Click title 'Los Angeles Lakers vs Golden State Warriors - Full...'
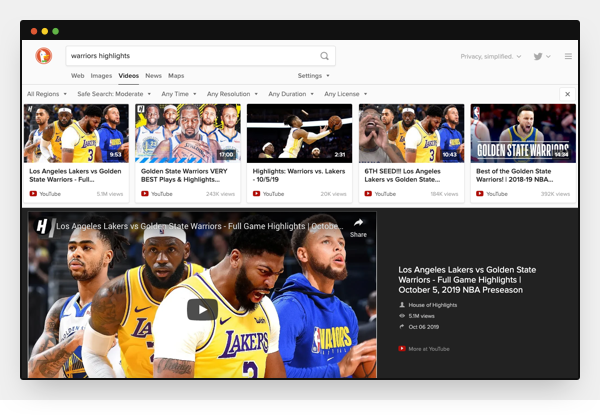600x415 pixels. coord(75,175)
